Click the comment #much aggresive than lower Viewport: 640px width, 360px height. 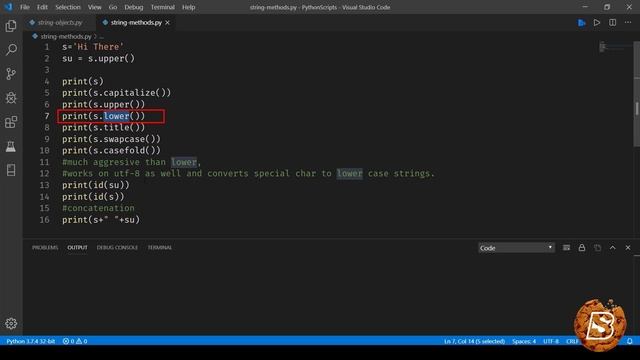(x=131, y=162)
